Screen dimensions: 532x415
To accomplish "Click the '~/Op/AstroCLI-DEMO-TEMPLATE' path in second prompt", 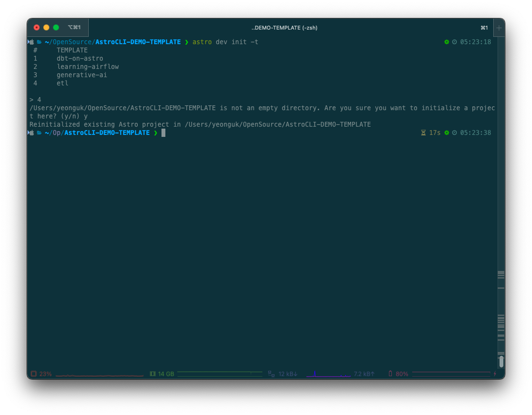I will (x=97, y=133).
